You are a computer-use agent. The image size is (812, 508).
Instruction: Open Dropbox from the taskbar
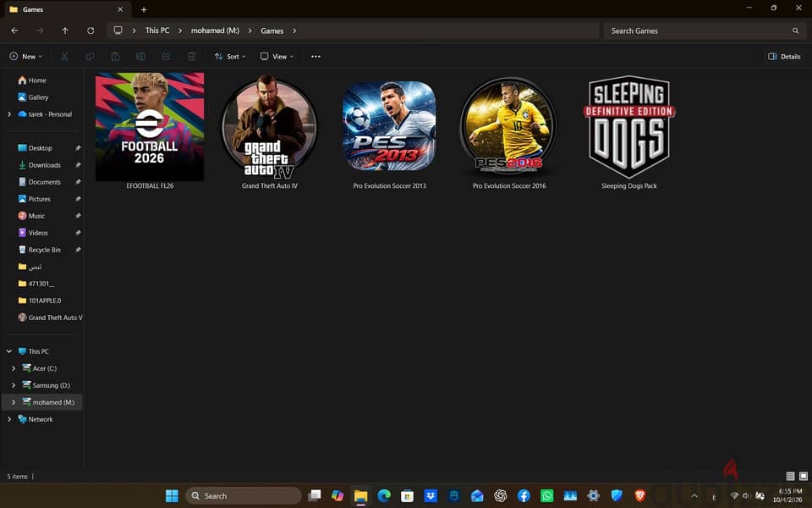431,496
